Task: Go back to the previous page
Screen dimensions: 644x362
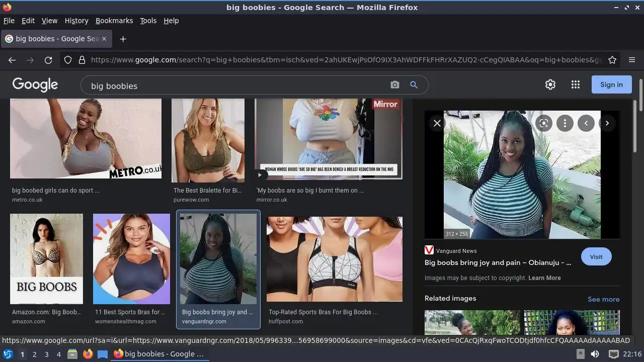Action: (12, 60)
